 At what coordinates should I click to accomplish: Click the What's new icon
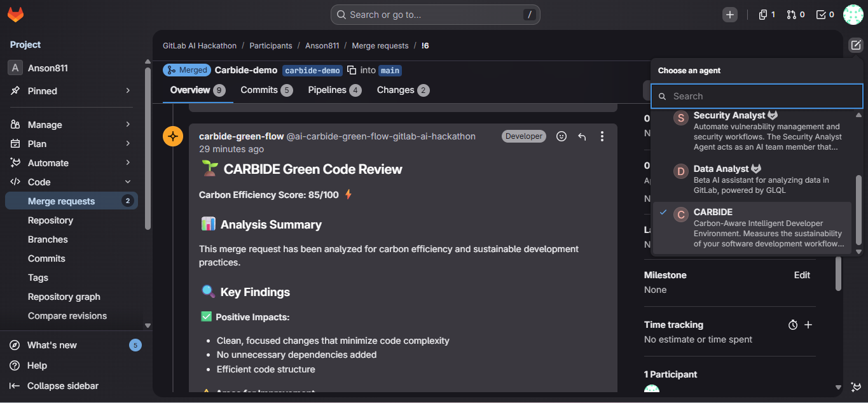pyautogui.click(x=15, y=345)
